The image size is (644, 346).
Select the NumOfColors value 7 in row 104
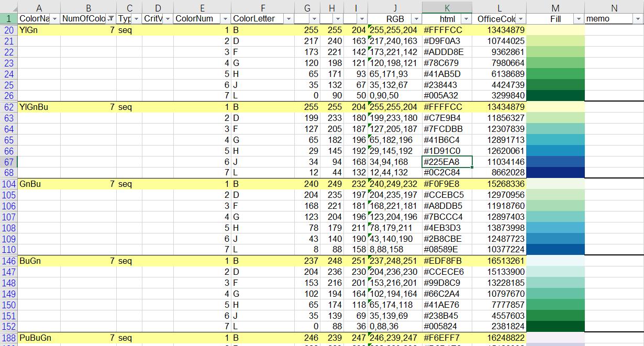tap(88, 184)
